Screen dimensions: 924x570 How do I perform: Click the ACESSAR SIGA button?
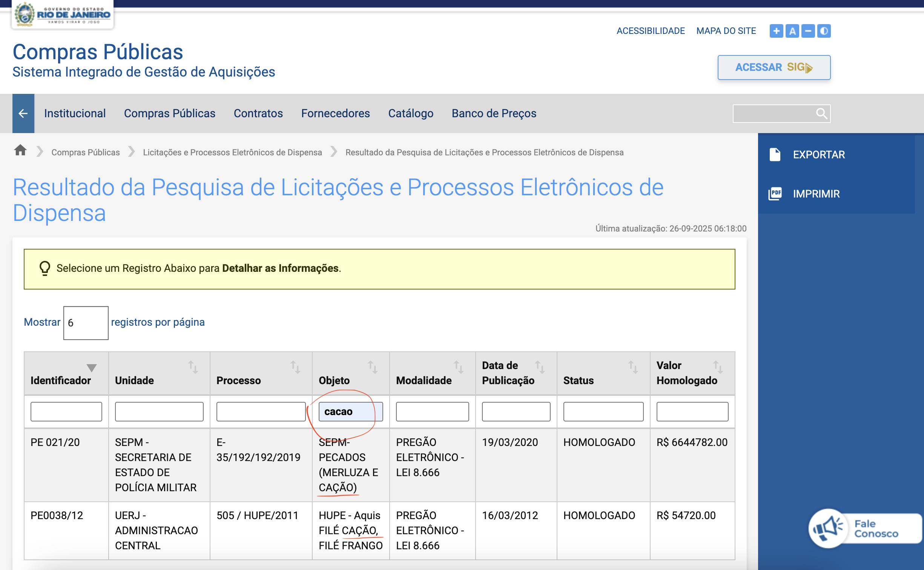(774, 67)
